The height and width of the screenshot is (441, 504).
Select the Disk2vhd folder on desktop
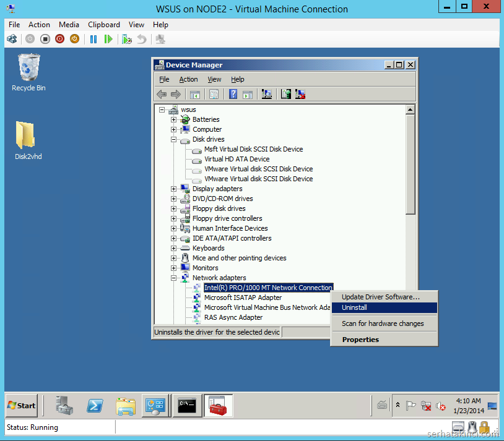click(28, 140)
